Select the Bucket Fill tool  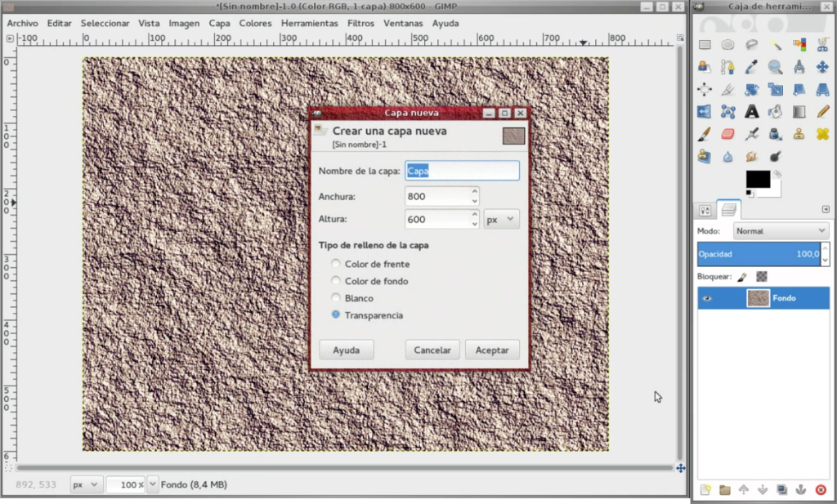coord(775,111)
